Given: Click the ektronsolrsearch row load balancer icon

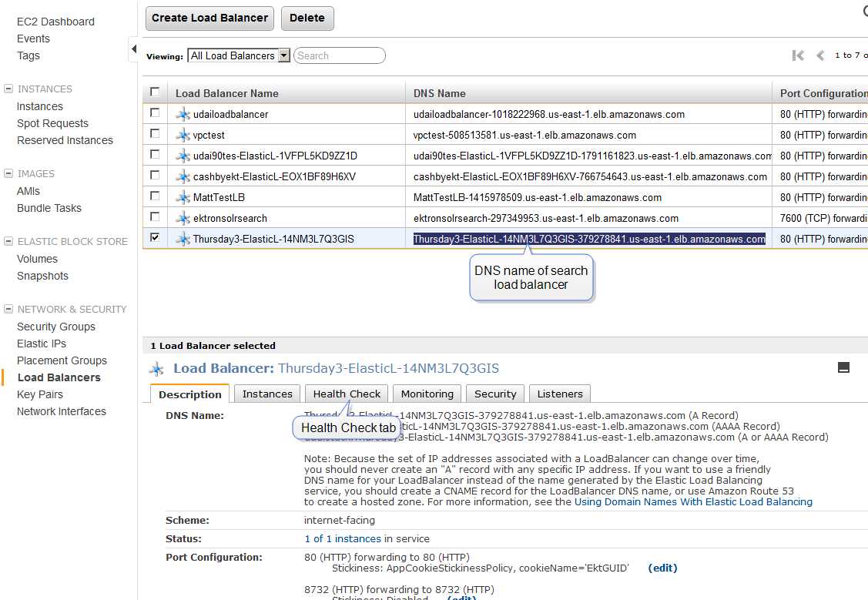Looking at the screenshot, I should point(183,218).
